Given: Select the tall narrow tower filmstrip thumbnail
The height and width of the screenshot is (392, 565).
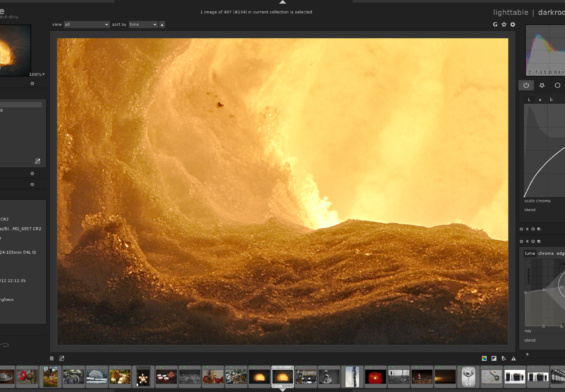Looking at the screenshot, I should [x=352, y=377].
